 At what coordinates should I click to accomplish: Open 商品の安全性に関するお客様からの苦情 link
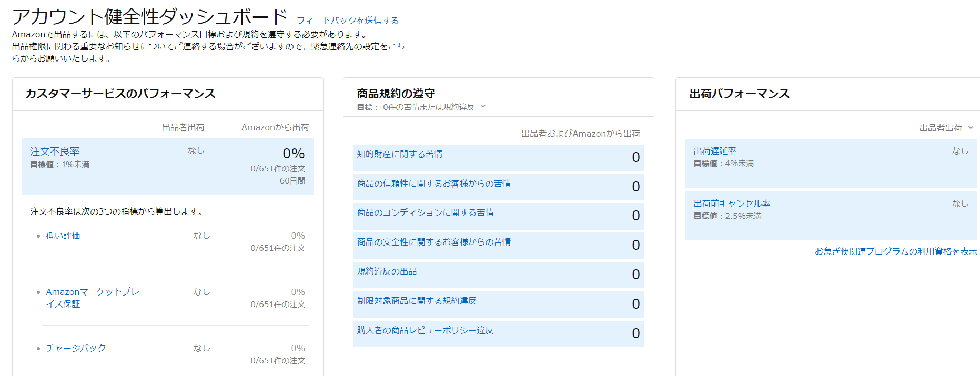pos(433,242)
